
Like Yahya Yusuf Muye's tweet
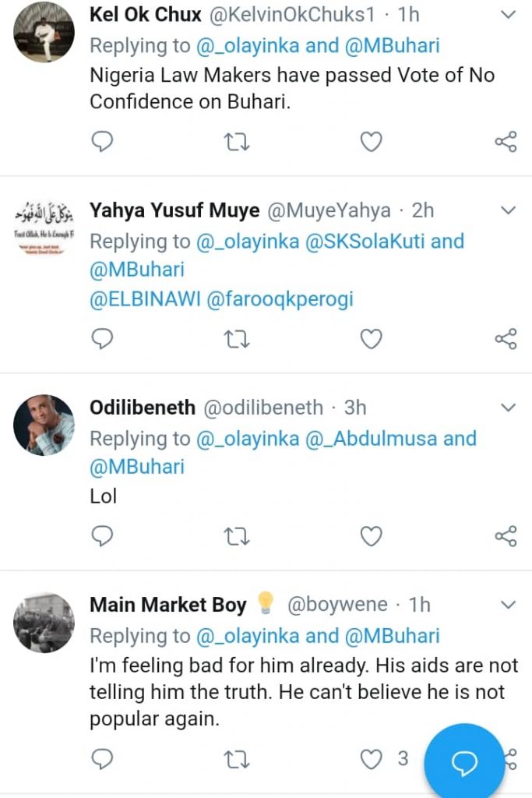(372, 338)
